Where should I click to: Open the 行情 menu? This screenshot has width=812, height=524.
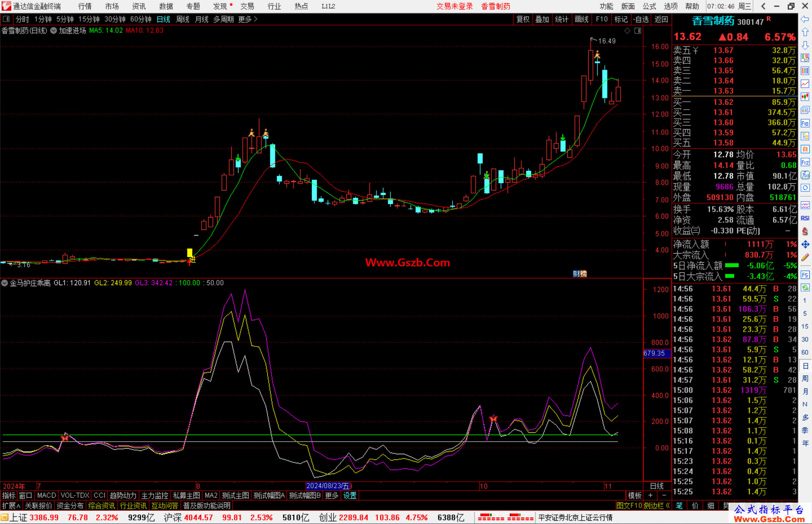[85, 6]
